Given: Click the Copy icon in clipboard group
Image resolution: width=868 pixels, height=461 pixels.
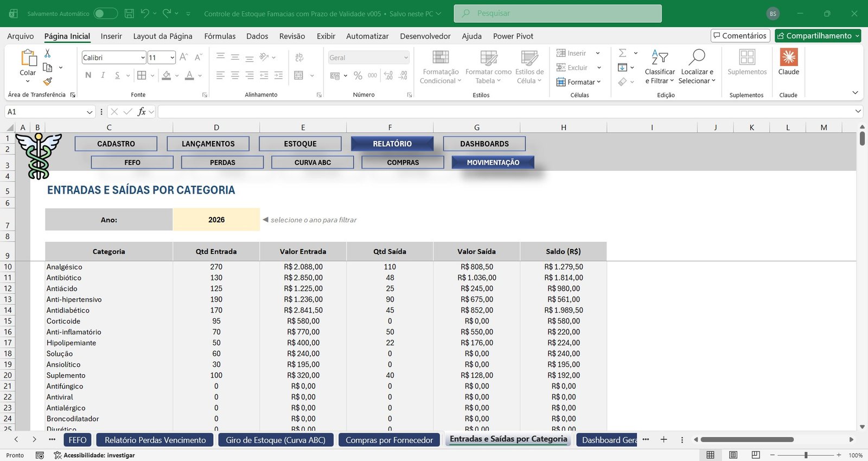Looking at the screenshot, I should tap(48, 67).
